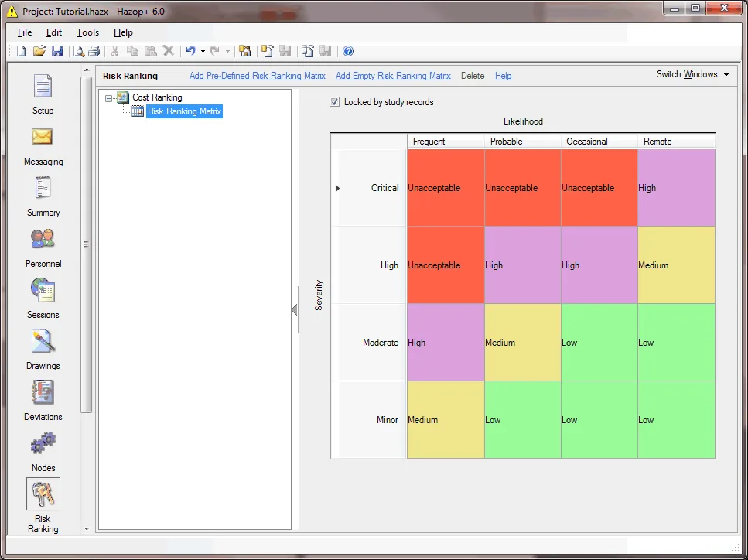The width and height of the screenshot is (748, 560).
Task: Open help via blue question icon
Action: click(348, 51)
